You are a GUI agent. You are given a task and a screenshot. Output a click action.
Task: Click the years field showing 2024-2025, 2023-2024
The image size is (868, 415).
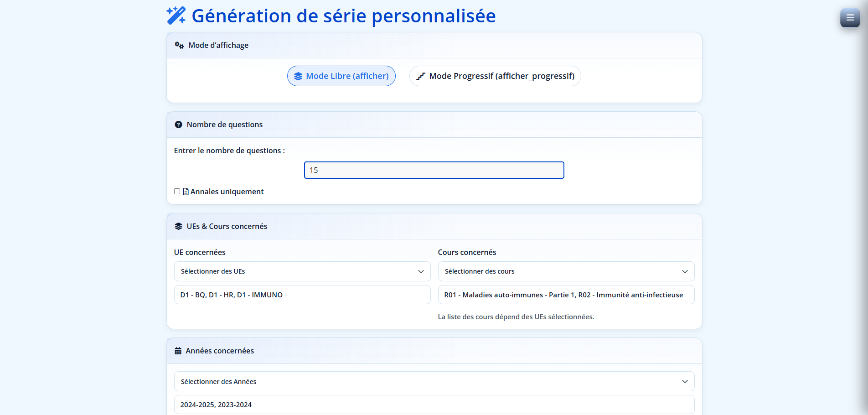click(434, 405)
